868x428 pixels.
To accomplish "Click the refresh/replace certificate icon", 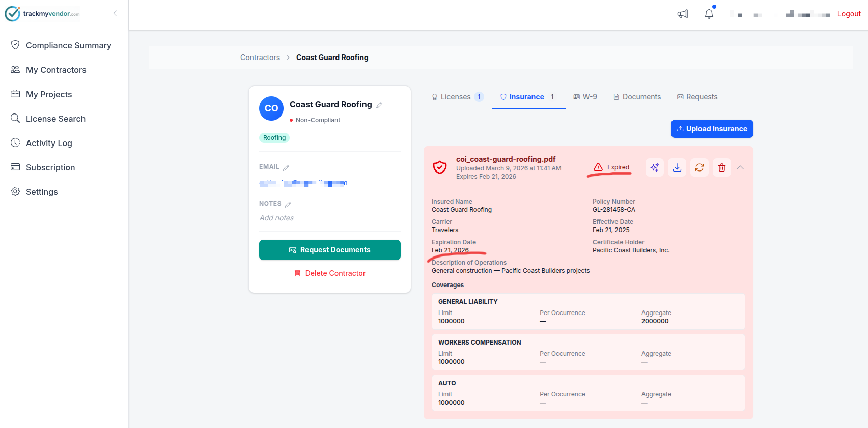I will 699,167.
